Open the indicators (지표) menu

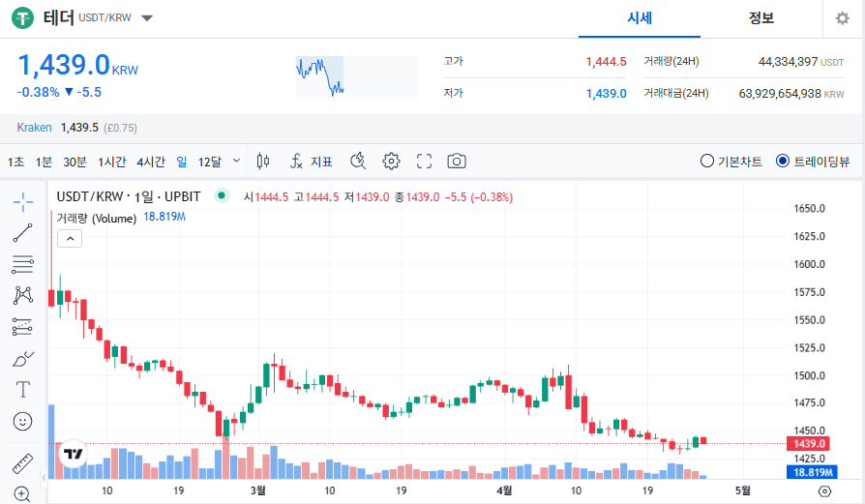(312, 161)
